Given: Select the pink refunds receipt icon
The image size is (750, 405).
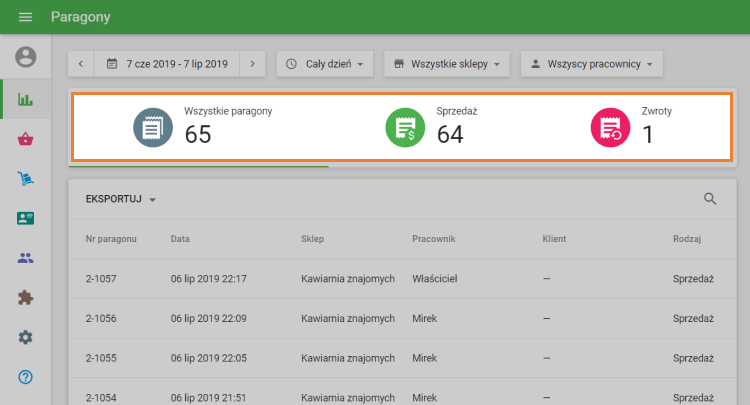Looking at the screenshot, I should click(x=610, y=128).
